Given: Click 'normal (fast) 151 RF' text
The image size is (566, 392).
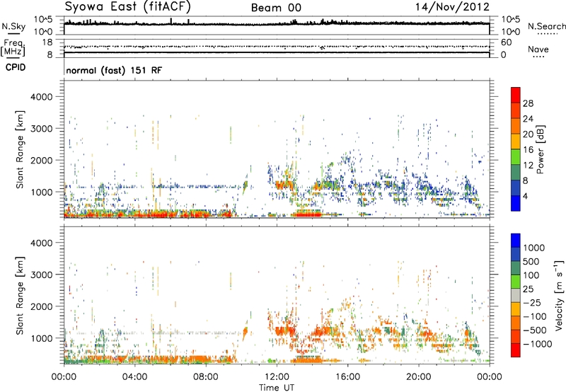Looking at the screenshot, I should coord(114,70).
